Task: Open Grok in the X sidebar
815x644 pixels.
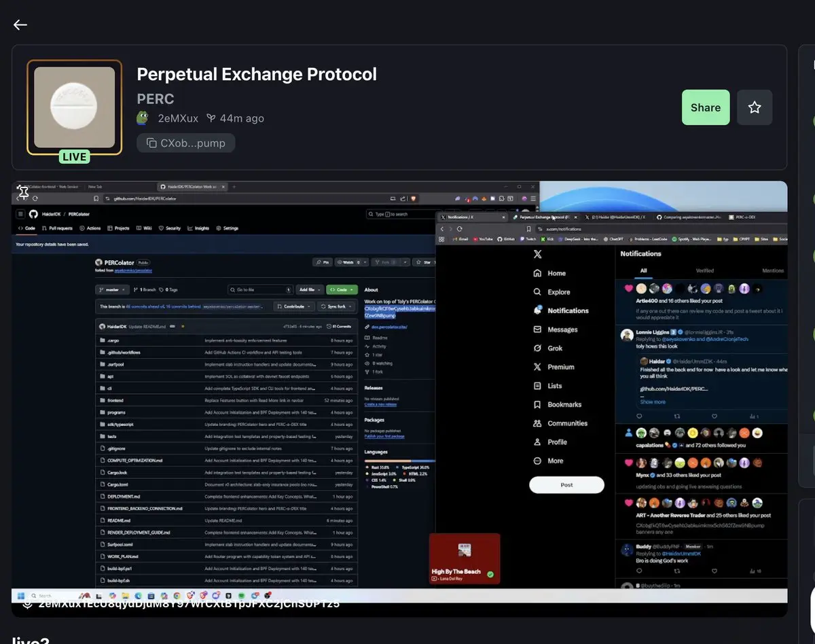Action: coord(547,348)
